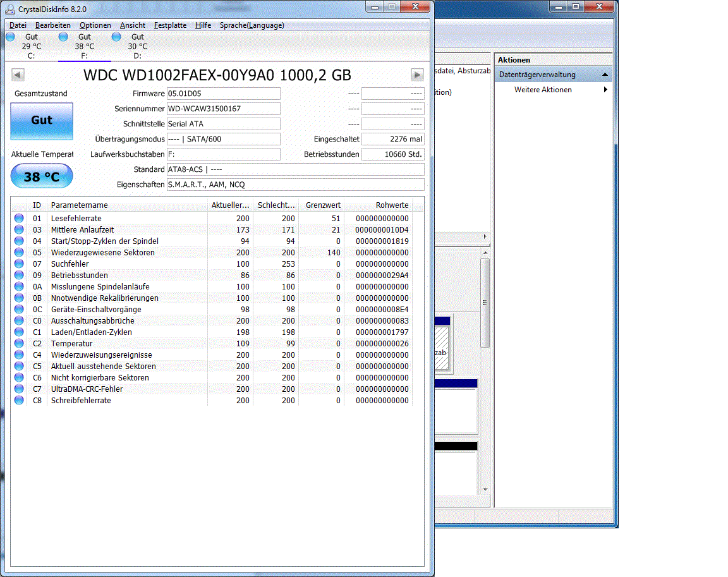The image size is (728, 577).
Task: Click status dot for Wiederzugewiesene Sektoren
Action: 19,252
